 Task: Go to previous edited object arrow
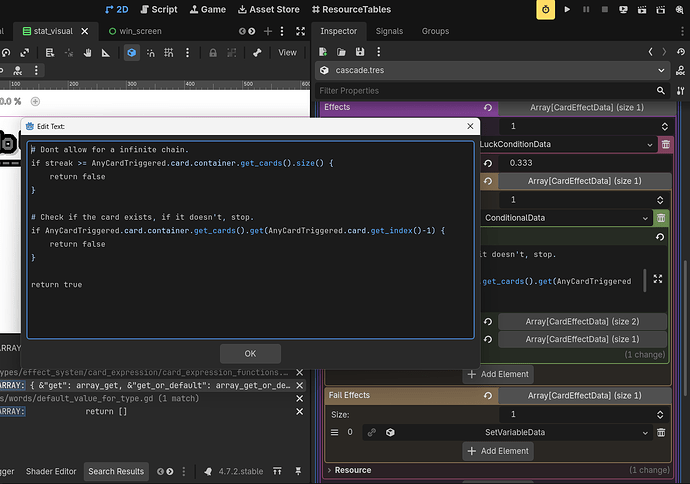[650, 52]
